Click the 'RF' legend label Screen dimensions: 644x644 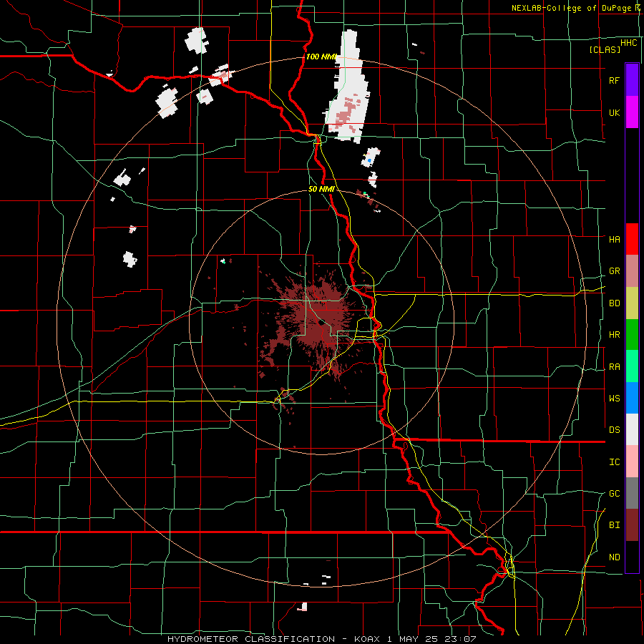[614, 80]
